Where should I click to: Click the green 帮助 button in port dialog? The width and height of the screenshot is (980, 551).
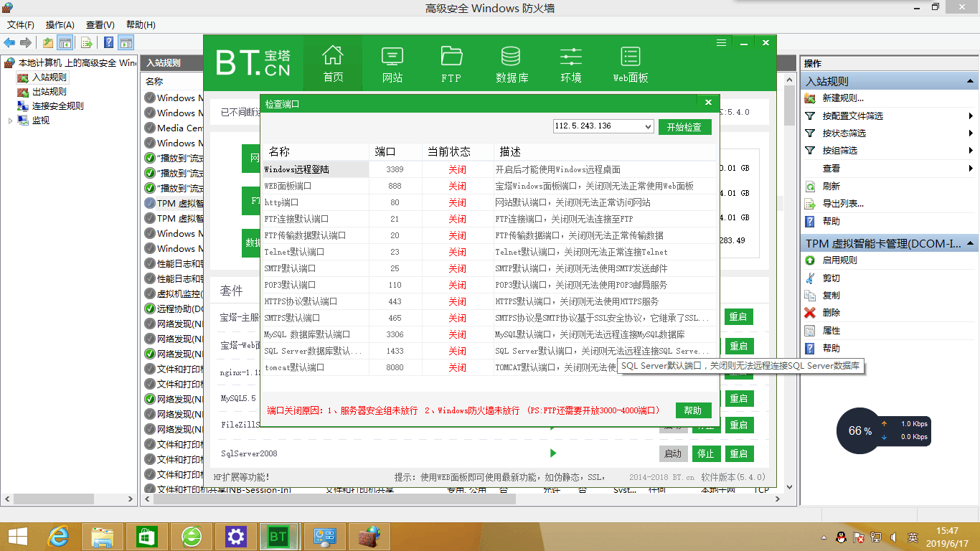tap(693, 410)
